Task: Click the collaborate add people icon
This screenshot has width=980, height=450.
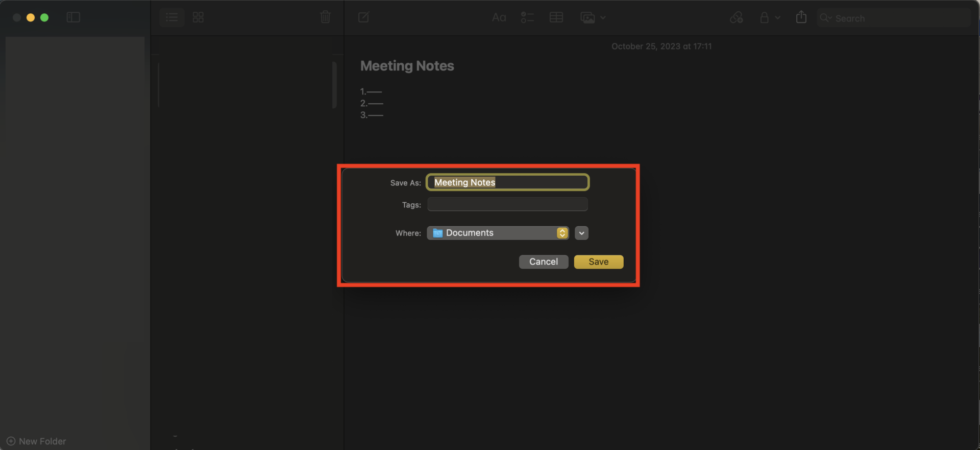Action: click(x=736, y=17)
